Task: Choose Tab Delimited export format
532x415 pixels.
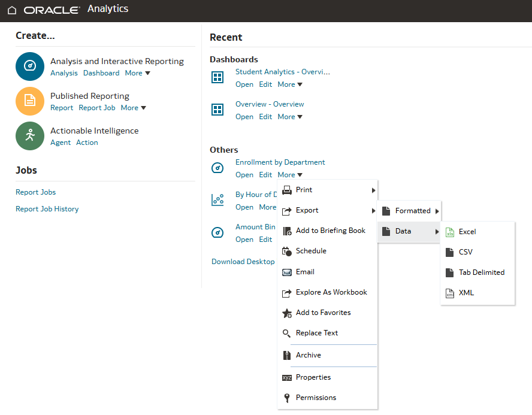Action: (x=477, y=272)
